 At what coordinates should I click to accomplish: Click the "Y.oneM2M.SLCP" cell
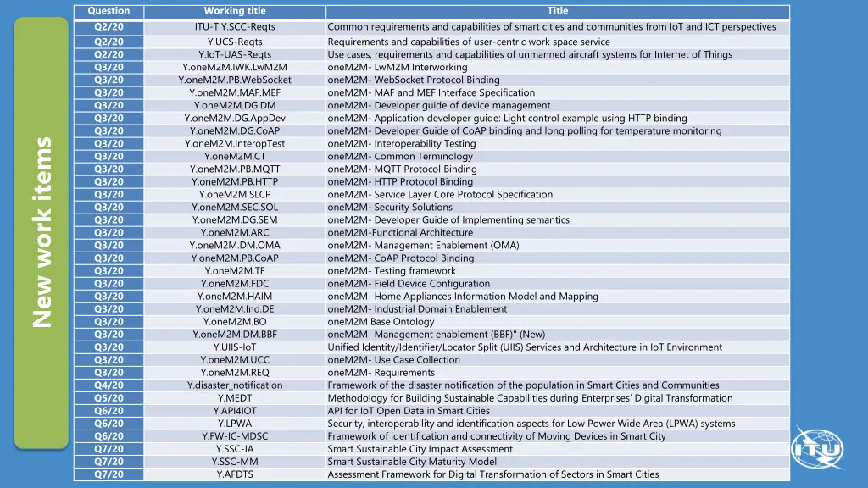click(x=235, y=195)
